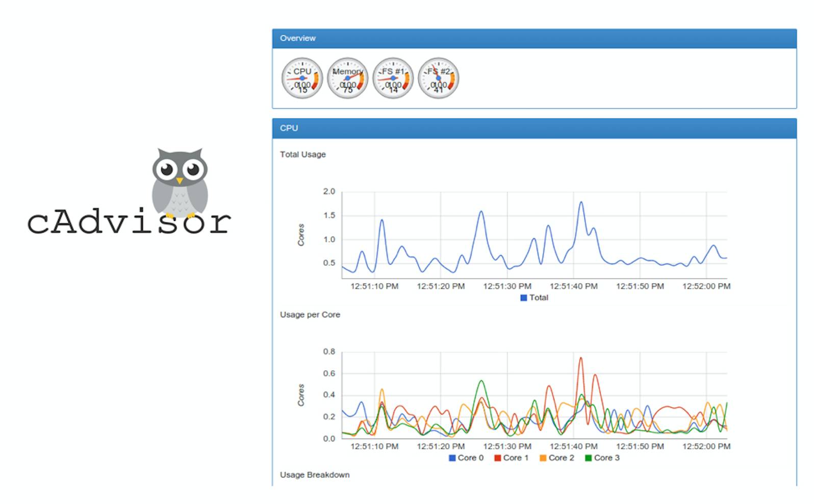This screenshot has width=814, height=504.
Task: Click the 'Usage per Core' heading
Action: pyautogui.click(x=310, y=315)
